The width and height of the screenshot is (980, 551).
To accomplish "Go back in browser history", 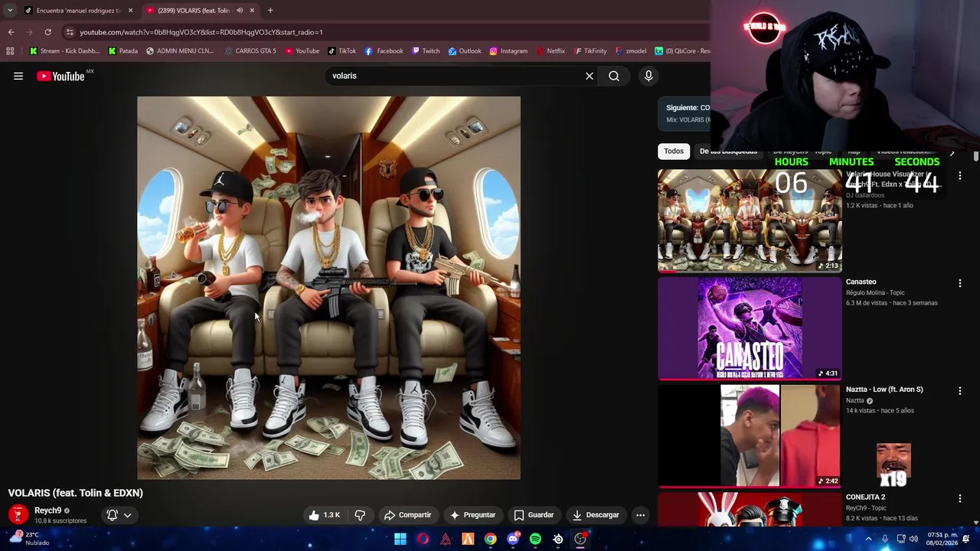I will pos(11,32).
